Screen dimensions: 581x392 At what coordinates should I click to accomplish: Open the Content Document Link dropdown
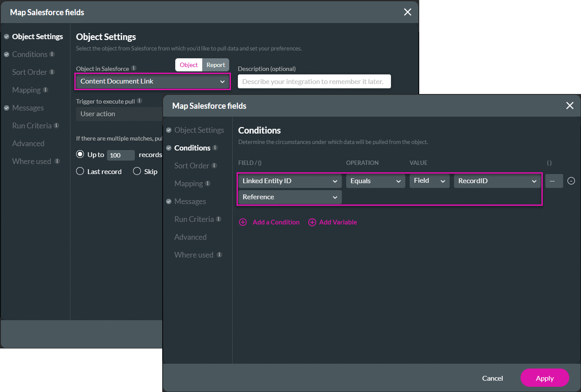pos(153,81)
